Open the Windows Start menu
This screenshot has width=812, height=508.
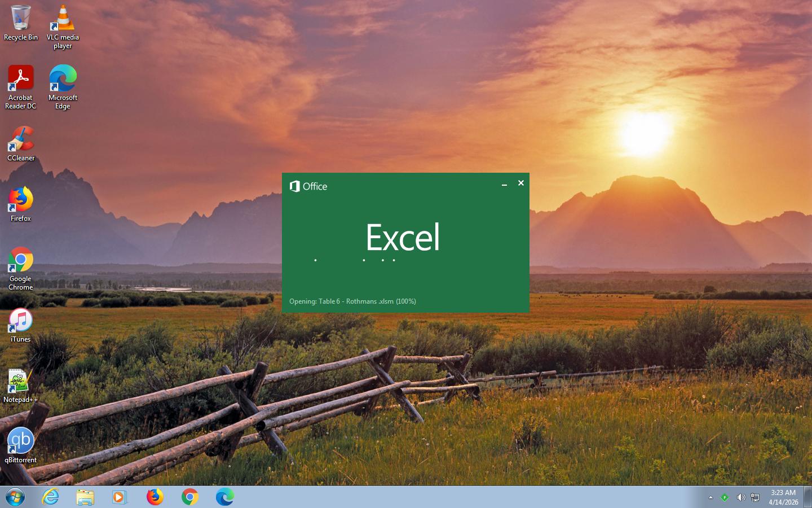15,497
